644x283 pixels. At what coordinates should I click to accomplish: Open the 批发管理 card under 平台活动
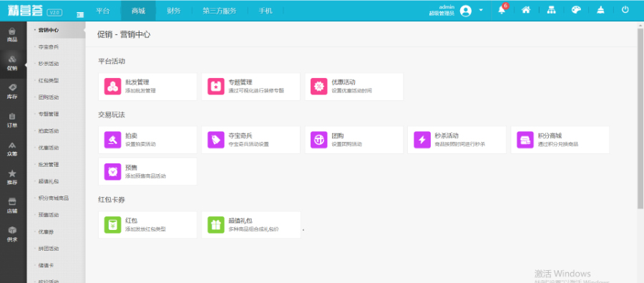(x=147, y=87)
